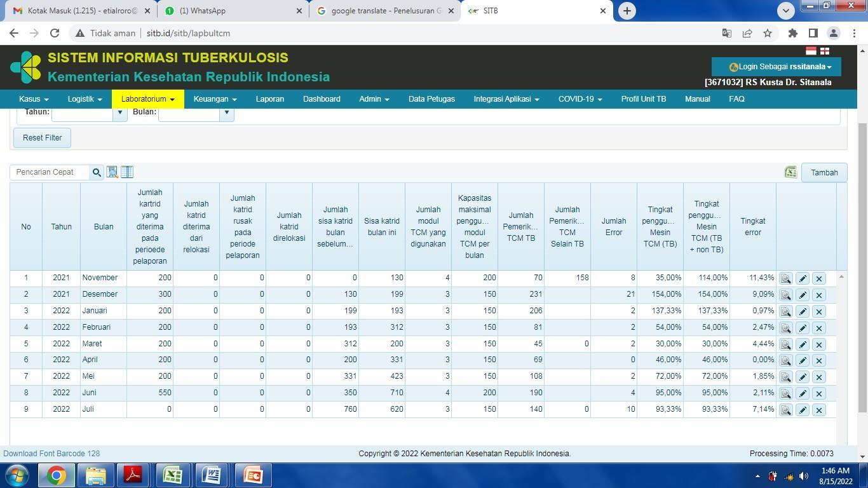Open the column chooser icon

(x=127, y=172)
